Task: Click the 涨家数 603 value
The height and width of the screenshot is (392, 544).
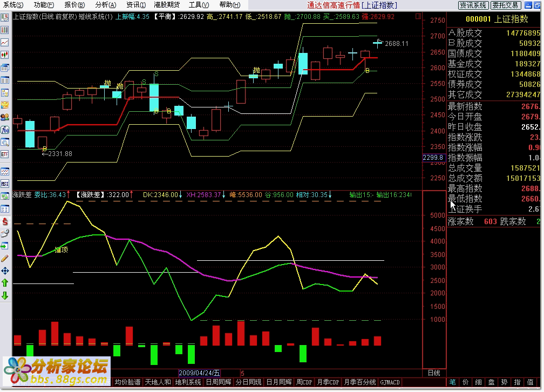Action: [491, 221]
